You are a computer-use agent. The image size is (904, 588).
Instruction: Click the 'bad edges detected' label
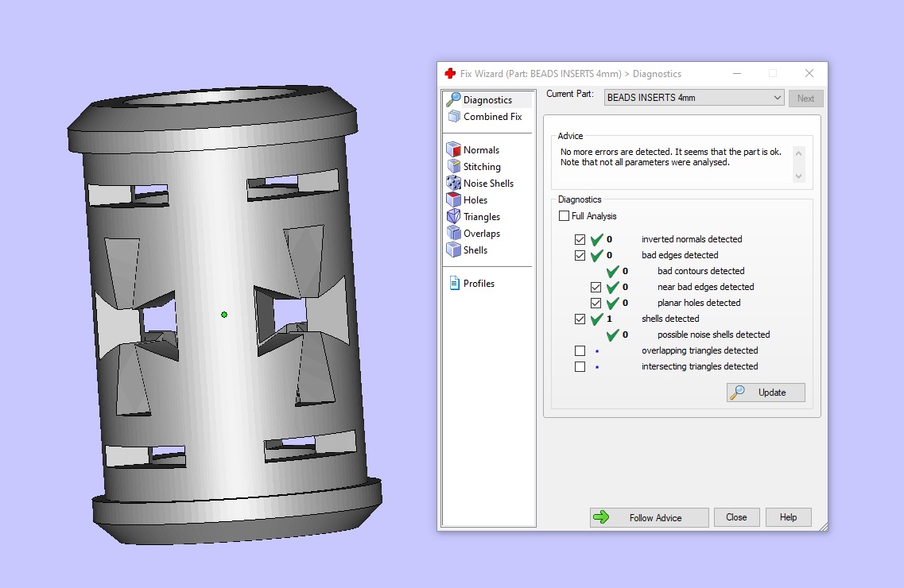click(x=680, y=255)
